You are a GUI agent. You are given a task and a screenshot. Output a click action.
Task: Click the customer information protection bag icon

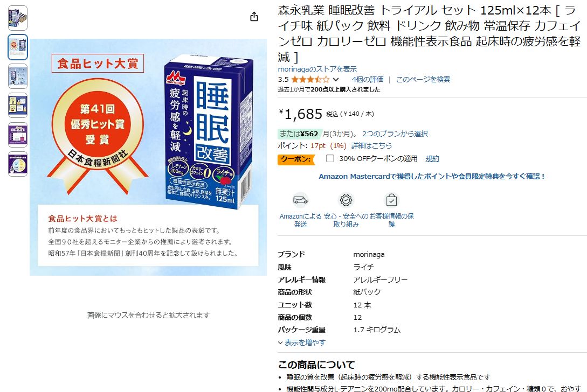391,200
